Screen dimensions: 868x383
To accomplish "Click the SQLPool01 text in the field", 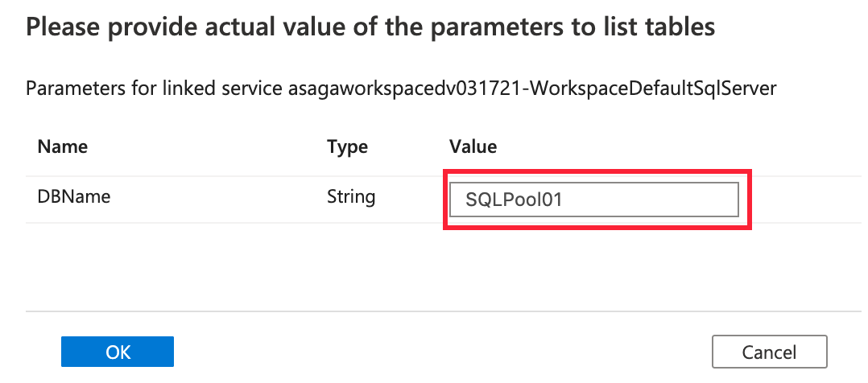I will [x=506, y=200].
